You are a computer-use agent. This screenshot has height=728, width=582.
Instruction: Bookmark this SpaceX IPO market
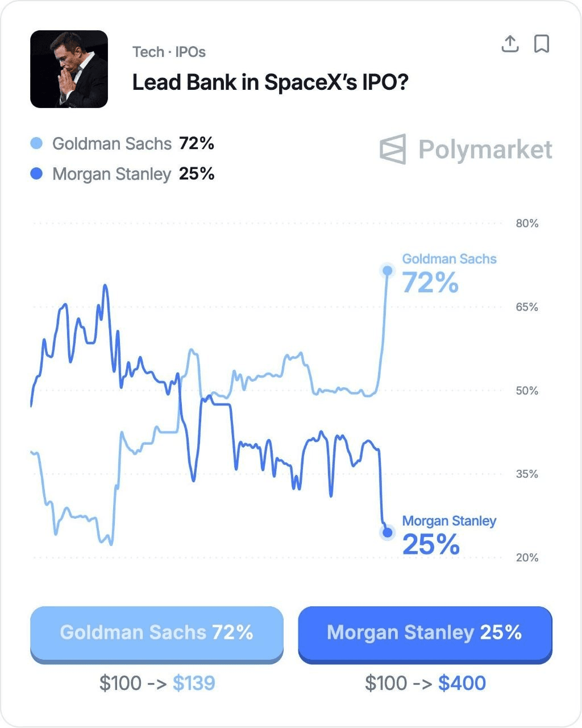pos(542,44)
